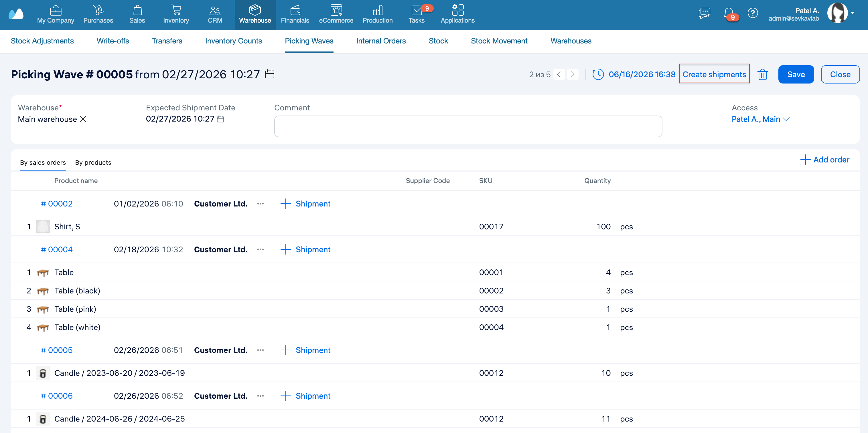Screen dimensions: 868x433
Task: Open the eCommerce module
Action: tap(336, 15)
